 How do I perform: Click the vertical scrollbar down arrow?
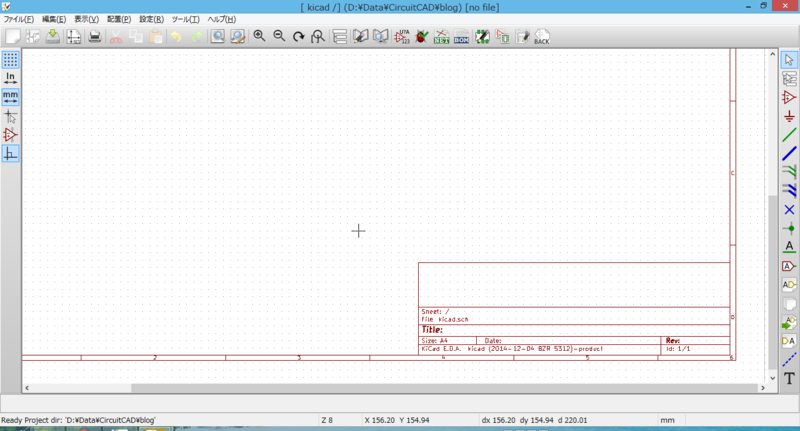(x=772, y=378)
